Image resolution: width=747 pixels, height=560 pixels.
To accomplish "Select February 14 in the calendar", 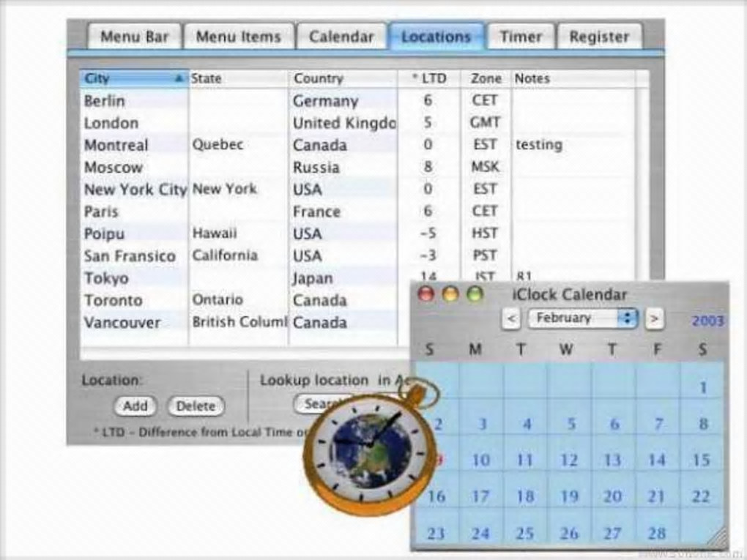I will coord(658,454).
